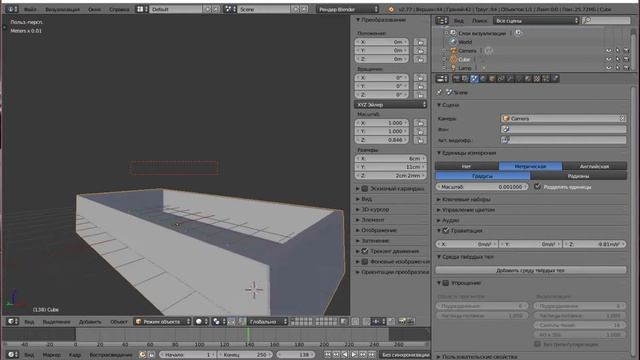Open the Particles properties tab icon
Image resolution: width=640 pixels, height=360 pixels.
click(x=546, y=78)
